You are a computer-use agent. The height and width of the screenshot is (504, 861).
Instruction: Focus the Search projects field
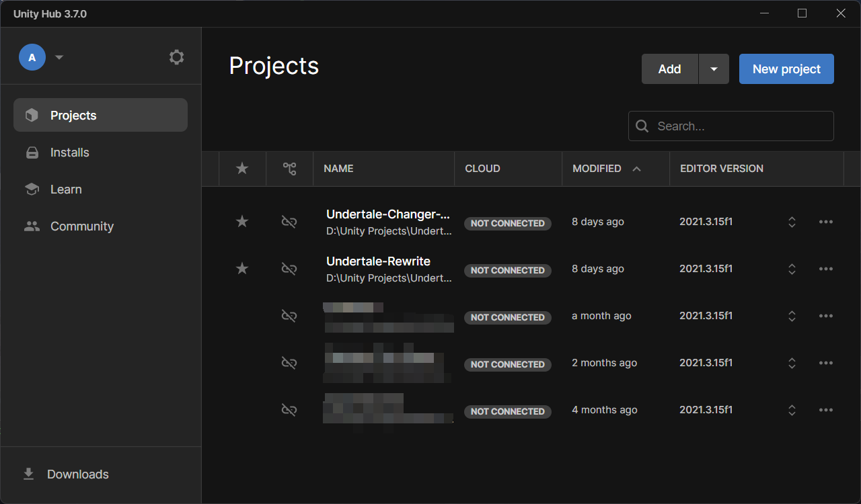731,126
